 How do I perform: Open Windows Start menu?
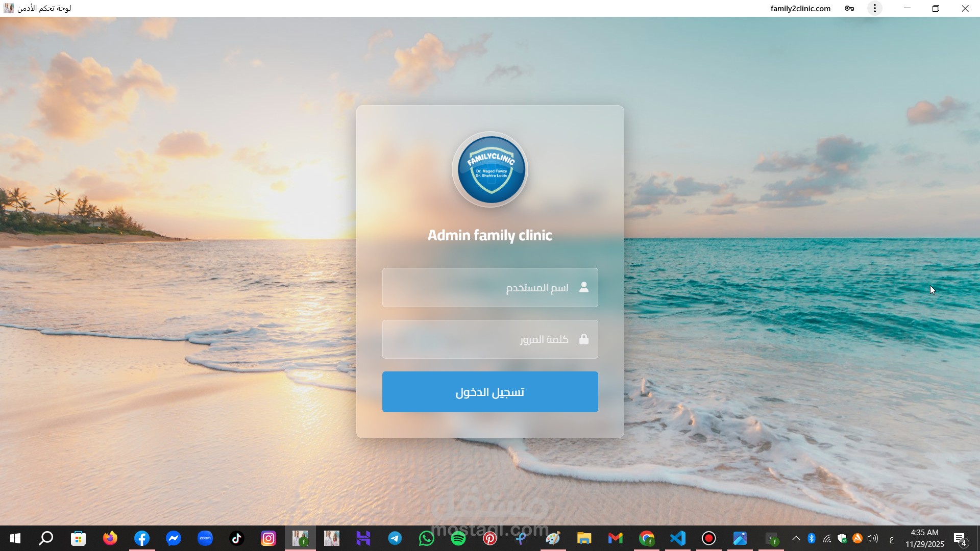(x=15, y=538)
